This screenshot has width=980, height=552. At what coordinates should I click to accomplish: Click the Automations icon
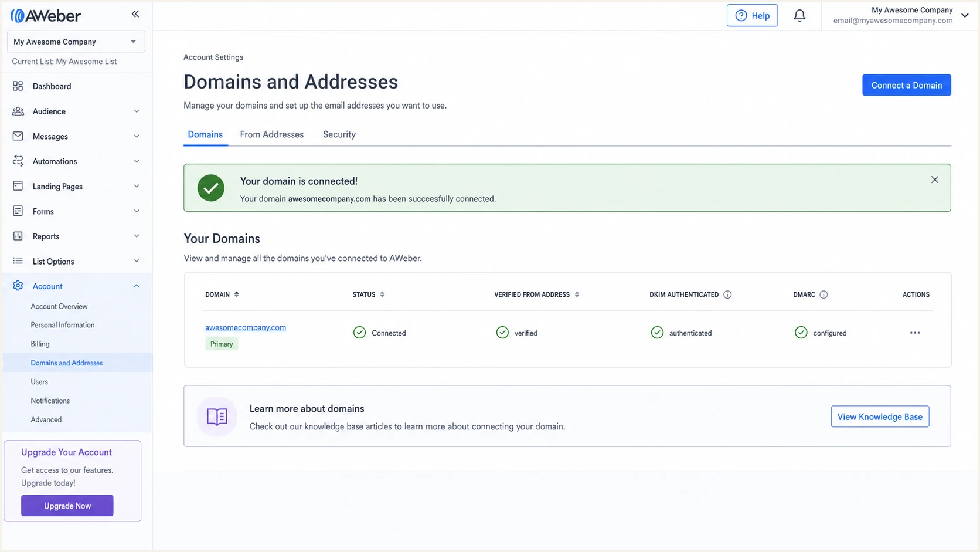pos(18,161)
